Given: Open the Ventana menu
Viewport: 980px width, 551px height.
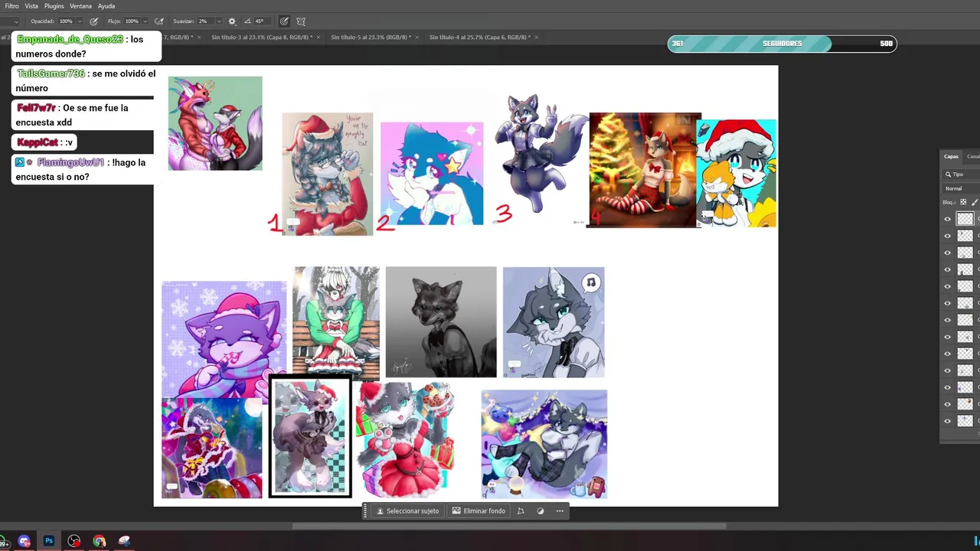Looking at the screenshot, I should 80,6.
